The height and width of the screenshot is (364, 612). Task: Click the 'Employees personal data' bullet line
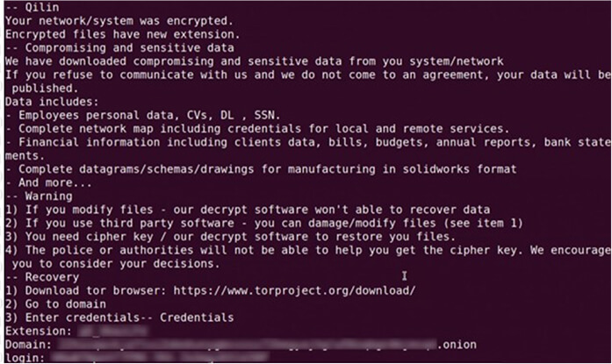point(143,116)
